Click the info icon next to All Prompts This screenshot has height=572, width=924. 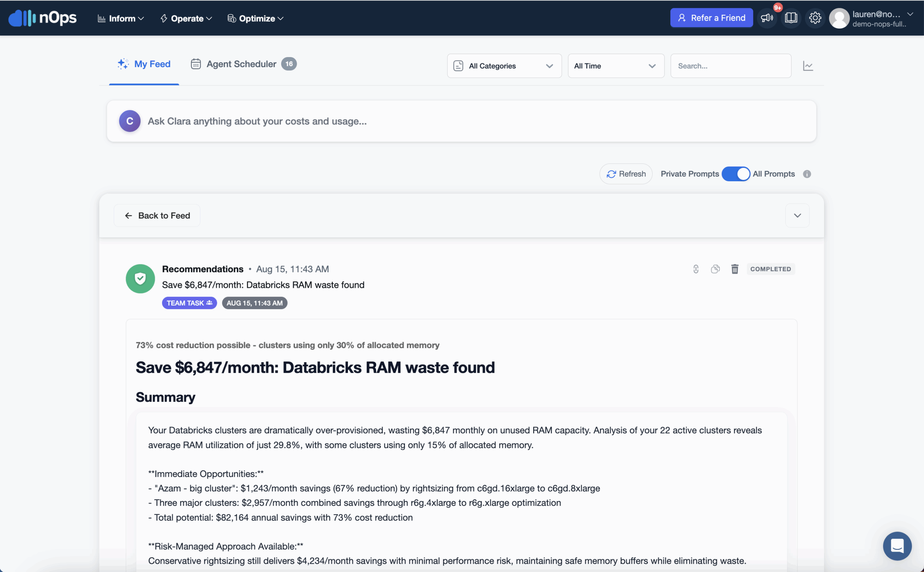[x=807, y=174]
